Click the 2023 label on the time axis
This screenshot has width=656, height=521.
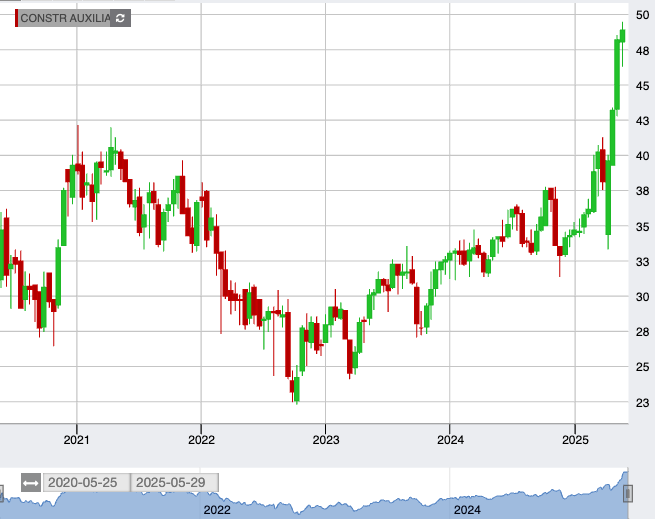[325, 440]
